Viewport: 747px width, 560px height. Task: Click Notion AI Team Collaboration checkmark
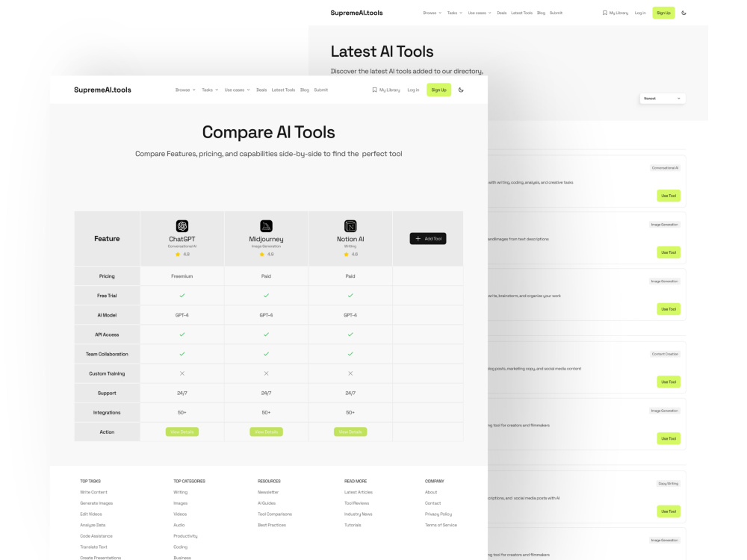(x=350, y=354)
